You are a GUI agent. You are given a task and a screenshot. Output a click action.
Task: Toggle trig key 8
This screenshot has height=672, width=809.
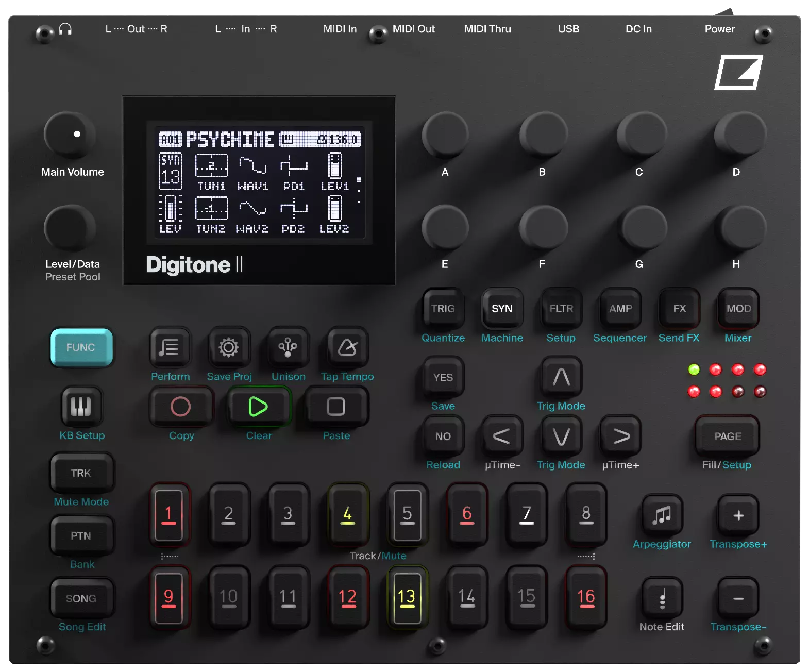pos(586,515)
